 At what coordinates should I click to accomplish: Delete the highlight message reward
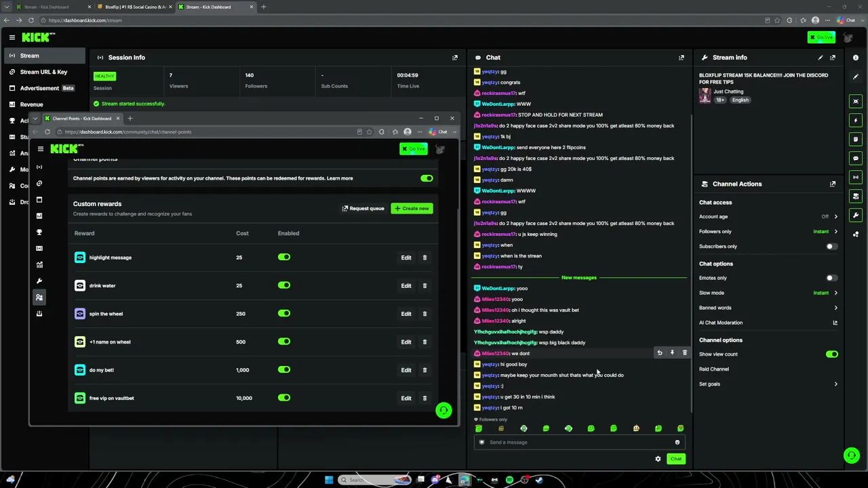(425, 258)
